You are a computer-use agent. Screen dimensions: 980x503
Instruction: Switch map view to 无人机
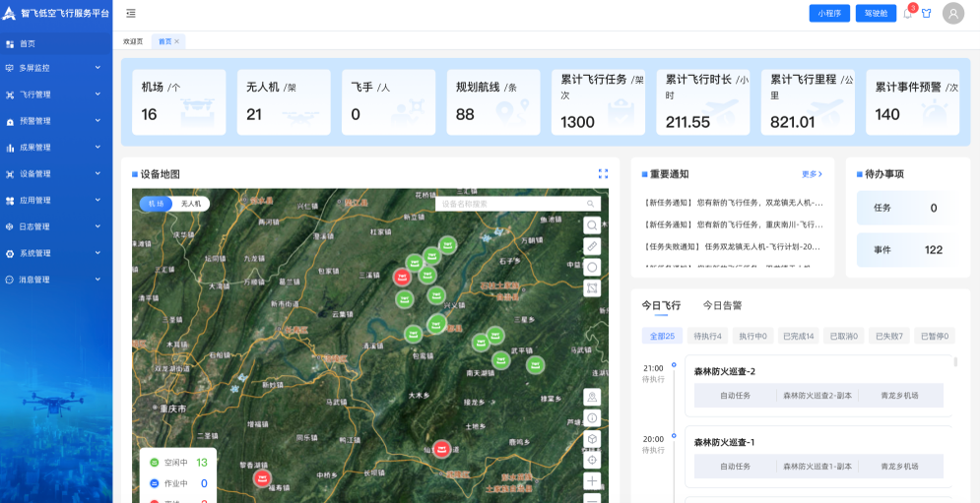[191, 204]
